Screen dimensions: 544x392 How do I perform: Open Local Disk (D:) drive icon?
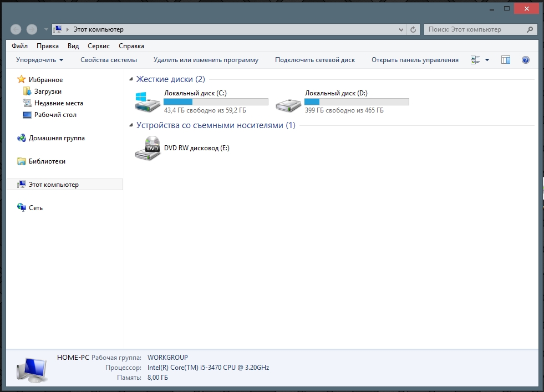click(x=288, y=102)
